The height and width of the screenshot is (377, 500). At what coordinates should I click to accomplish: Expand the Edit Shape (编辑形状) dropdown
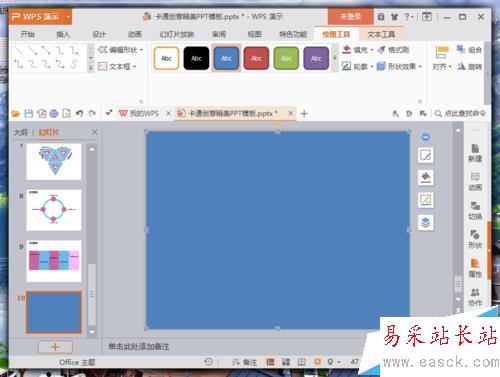[141, 50]
